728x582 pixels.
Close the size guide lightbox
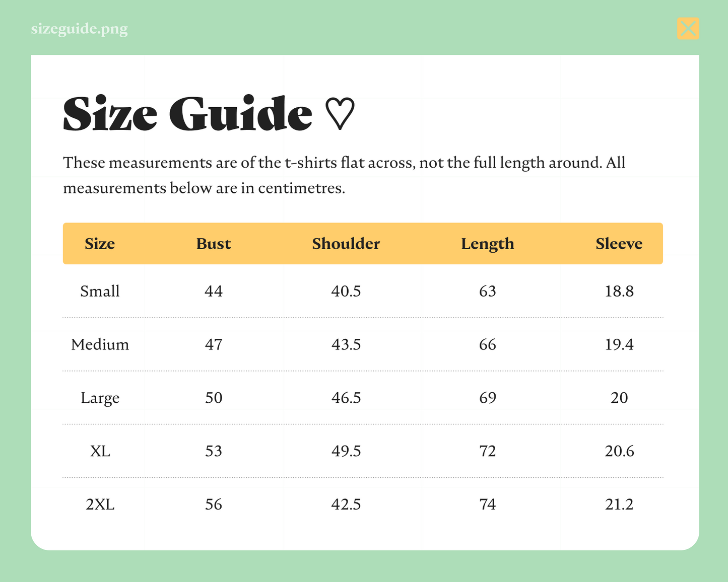pyautogui.click(x=688, y=28)
